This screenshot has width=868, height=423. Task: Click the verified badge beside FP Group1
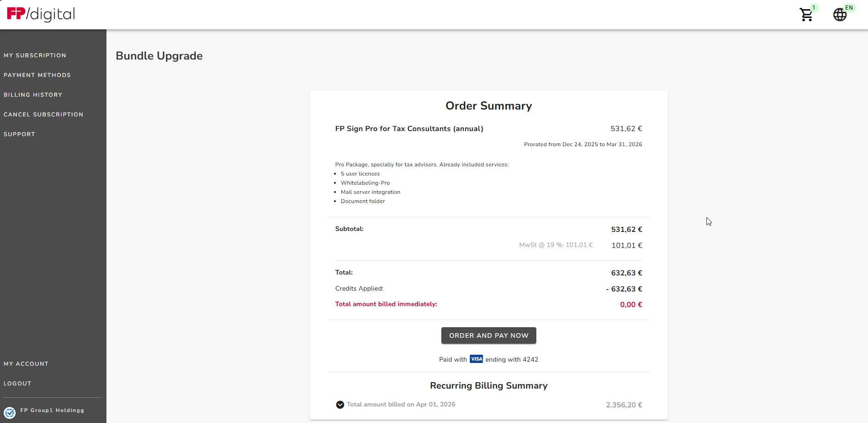(10, 412)
